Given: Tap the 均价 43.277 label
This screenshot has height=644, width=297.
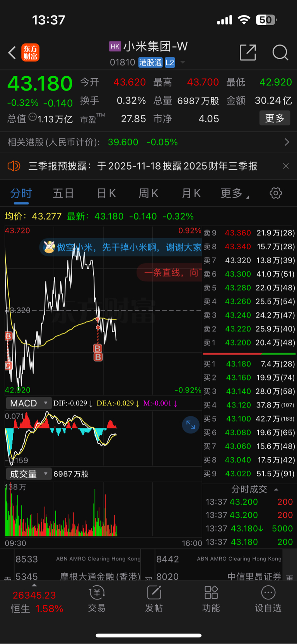Looking at the screenshot, I should [x=33, y=216].
